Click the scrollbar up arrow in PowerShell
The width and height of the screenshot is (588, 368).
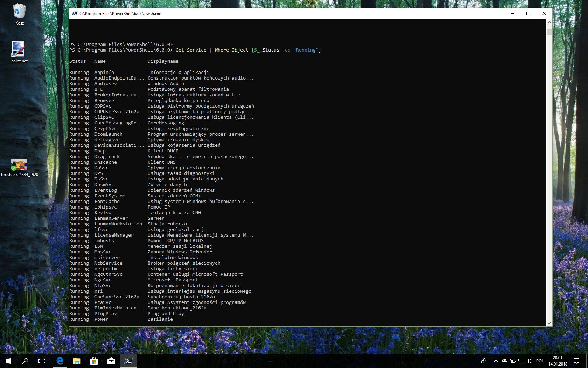coord(549,22)
